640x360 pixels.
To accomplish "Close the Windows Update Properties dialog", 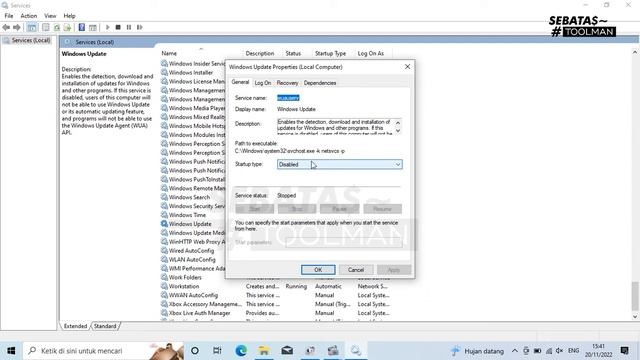I will tap(407, 67).
